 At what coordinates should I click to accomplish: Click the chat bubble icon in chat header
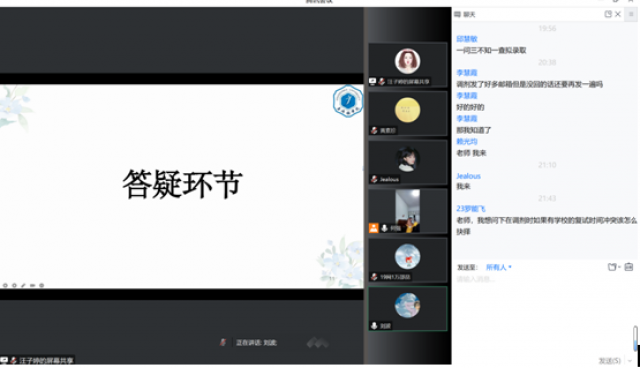[458, 14]
